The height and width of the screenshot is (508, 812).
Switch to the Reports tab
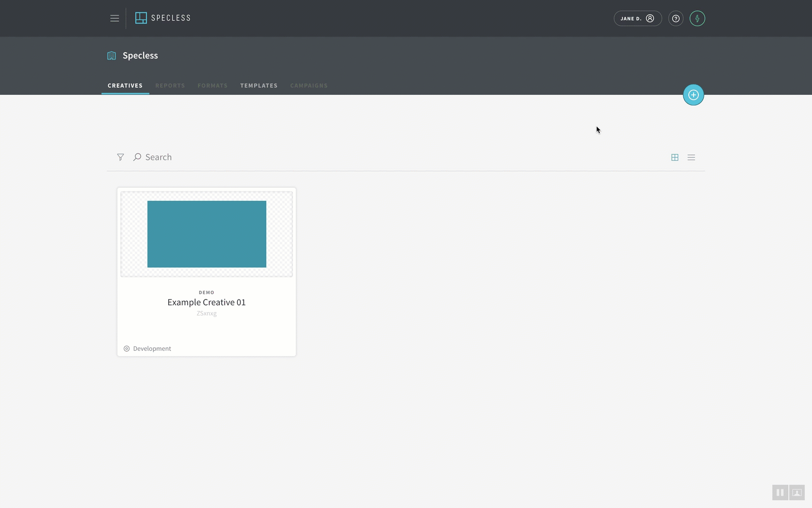click(170, 86)
